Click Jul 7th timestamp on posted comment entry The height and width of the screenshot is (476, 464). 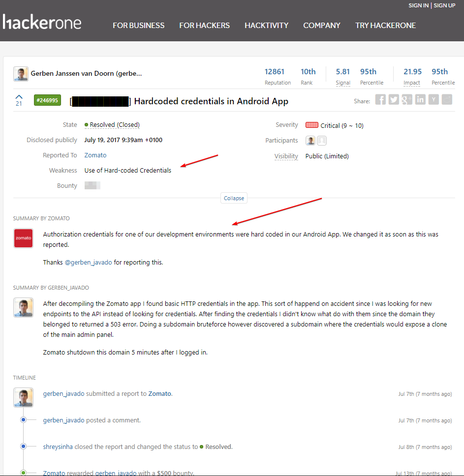(425, 420)
